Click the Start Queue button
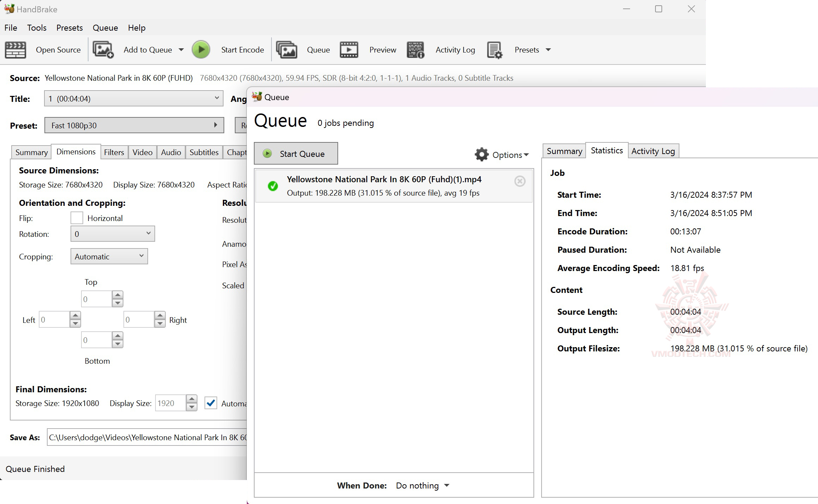Image resolution: width=818 pixels, height=504 pixels. 296,154
